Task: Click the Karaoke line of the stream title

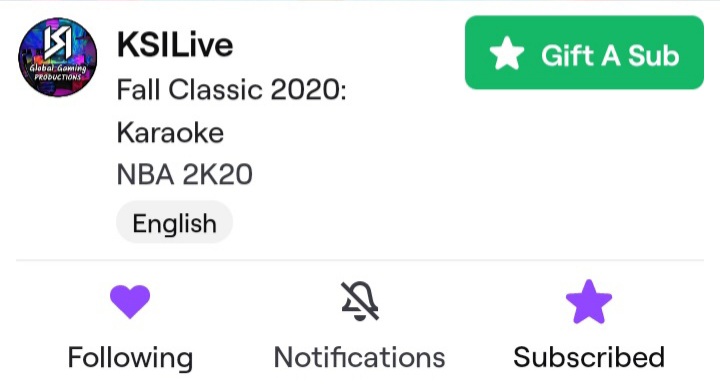Action: [170, 133]
